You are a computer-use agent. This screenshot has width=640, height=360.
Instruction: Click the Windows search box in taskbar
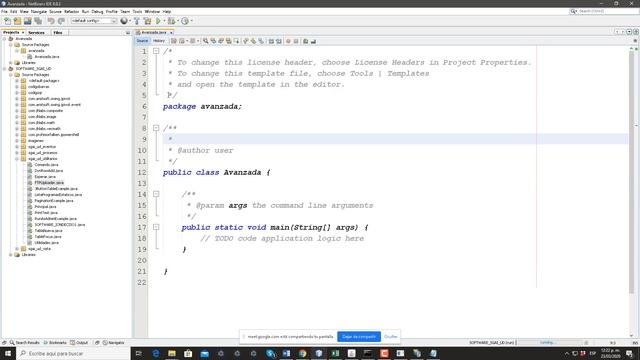[73, 353]
